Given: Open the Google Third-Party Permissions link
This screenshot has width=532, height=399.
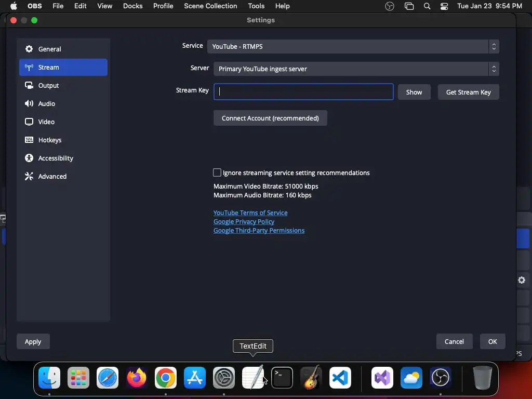Looking at the screenshot, I should tap(259, 230).
